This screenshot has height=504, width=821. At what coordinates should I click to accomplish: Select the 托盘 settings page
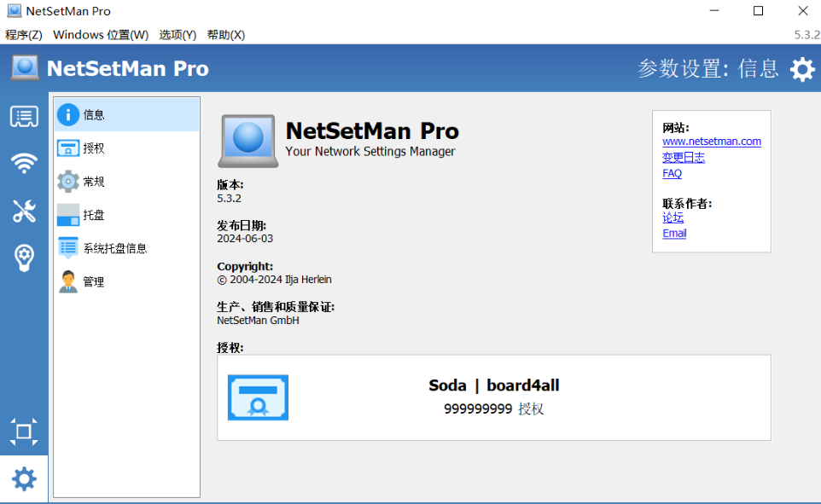pos(126,215)
